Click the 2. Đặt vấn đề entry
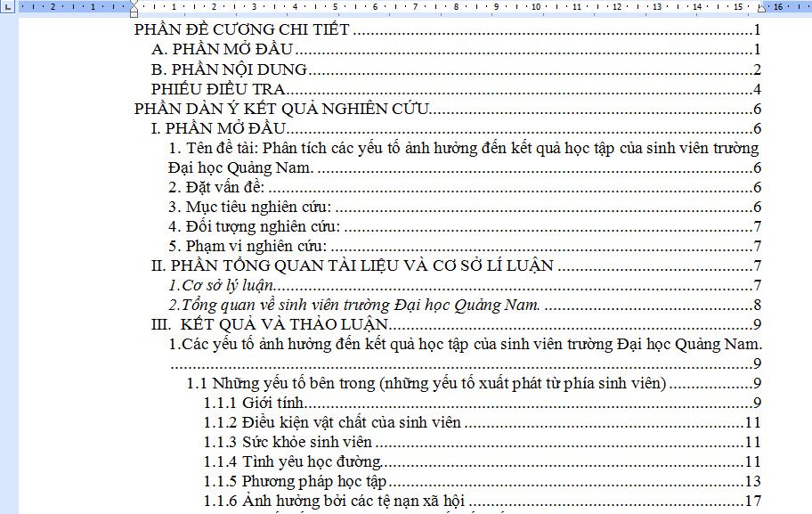The height and width of the screenshot is (514, 812). pyautogui.click(x=216, y=187)
